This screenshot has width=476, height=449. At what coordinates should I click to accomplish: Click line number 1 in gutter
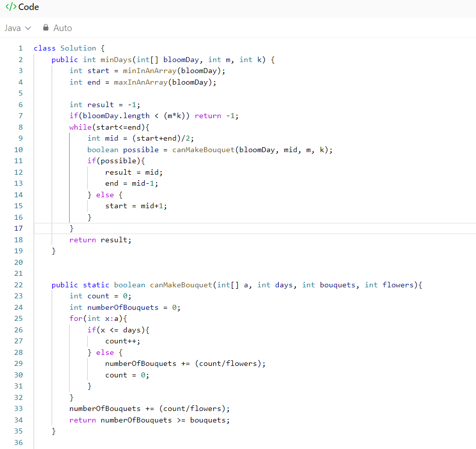(x=21, y=48)
